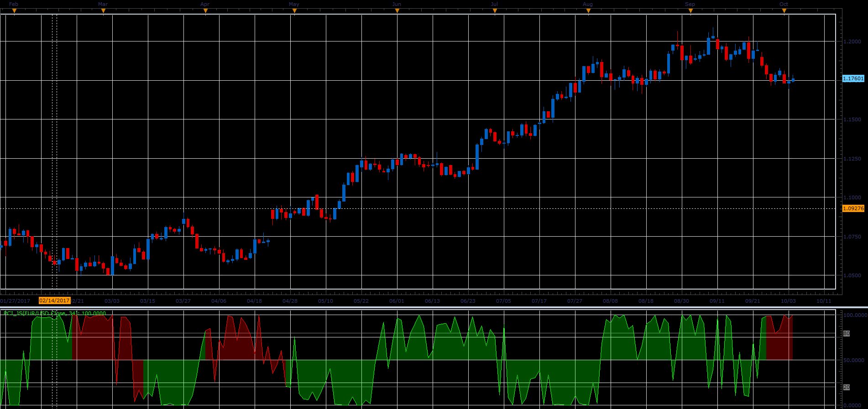Click the 07/27 date axis label
This screenshot has height=409, width=868.
point(575,301)
